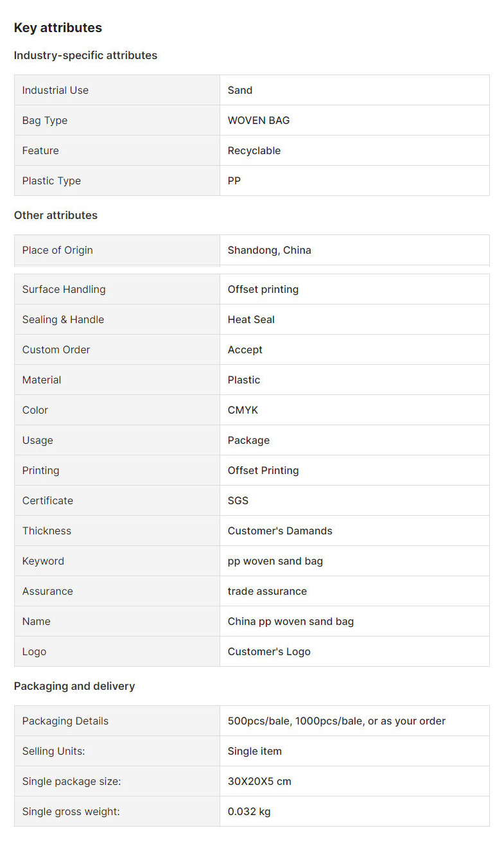Select the trade assurance value
The image size is (504, 844).
(x=267, y=591)
